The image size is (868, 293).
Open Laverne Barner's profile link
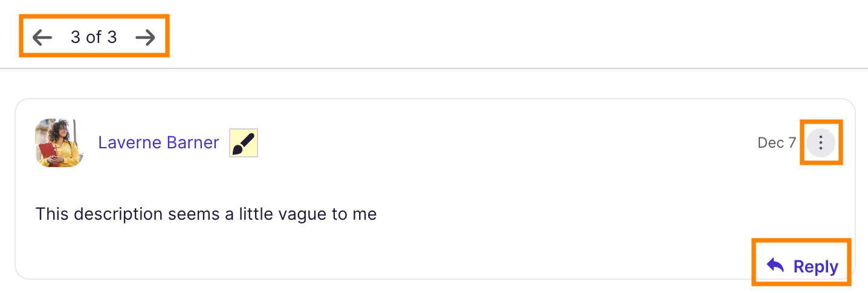pyautogui.click(x=158, y=143)
